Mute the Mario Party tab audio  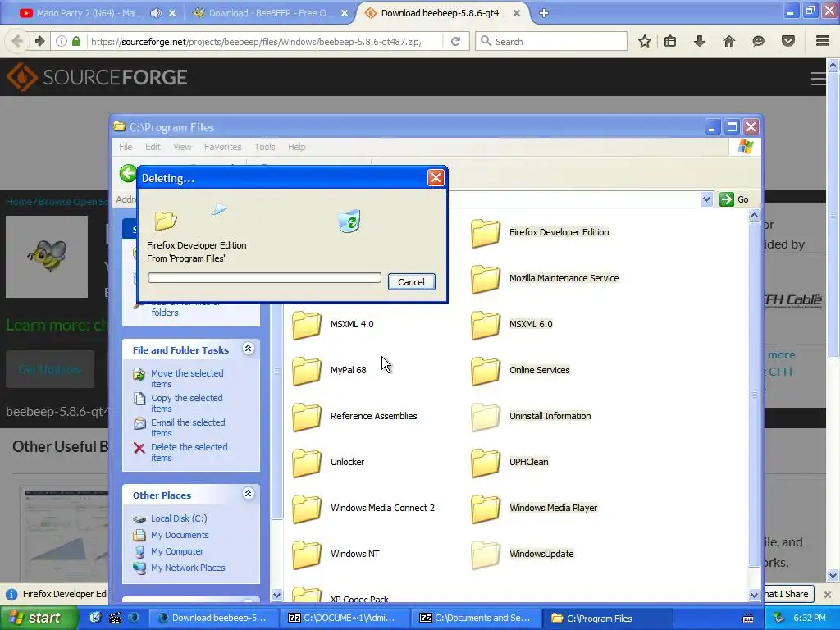pos(156,13)
